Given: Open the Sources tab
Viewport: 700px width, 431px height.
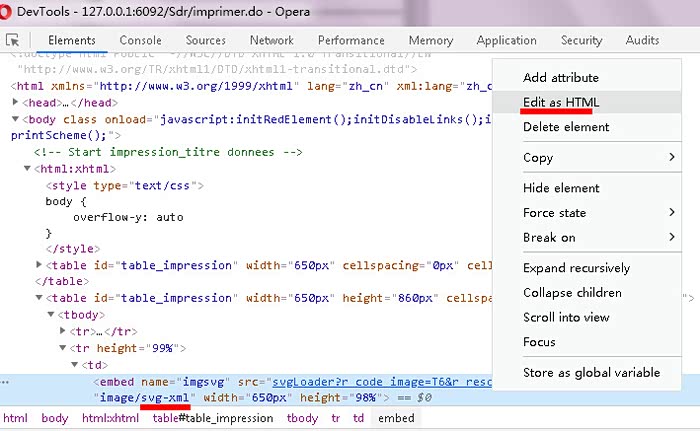Looking at the screenshot, I should (206, 40).
